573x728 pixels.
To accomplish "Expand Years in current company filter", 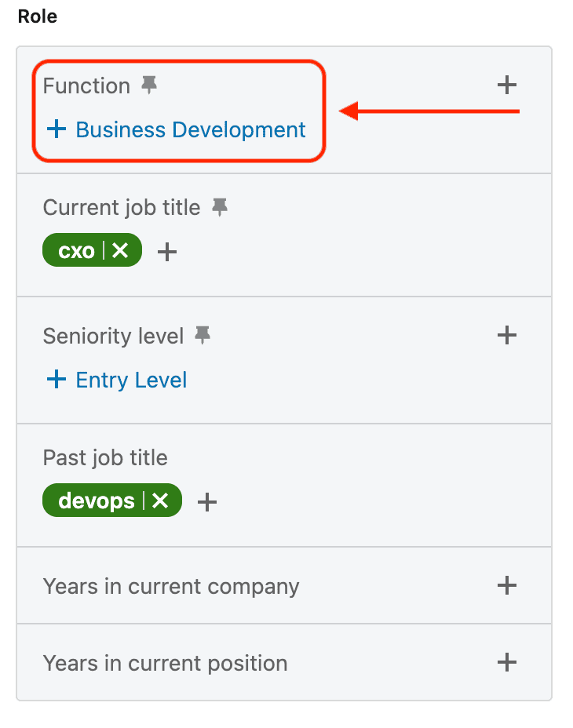I will [507, 585].
